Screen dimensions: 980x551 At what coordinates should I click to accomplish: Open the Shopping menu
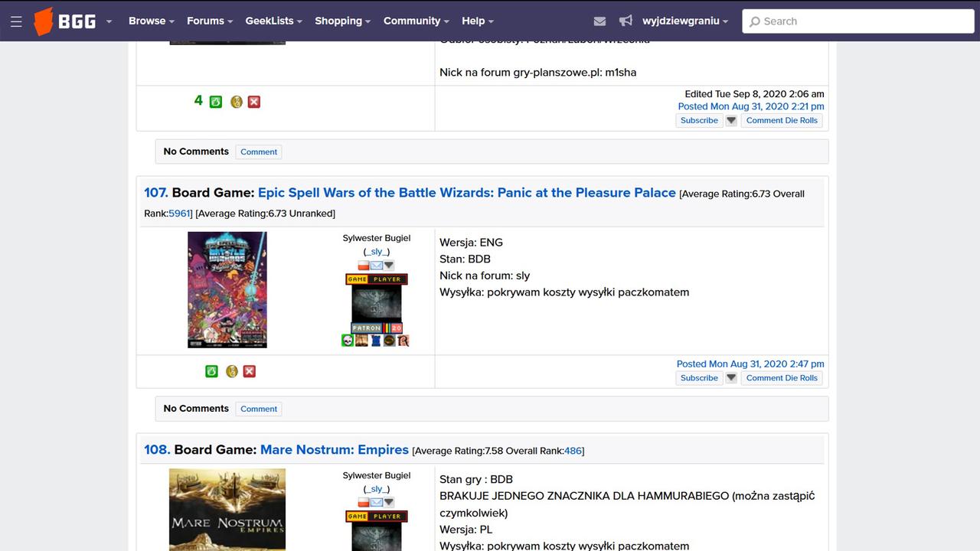click(342, 21)
